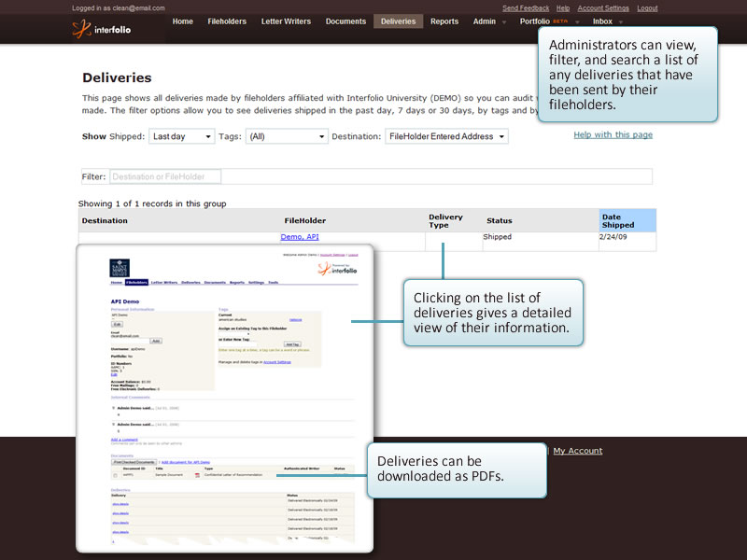Open the 'Help with this page' link
The width and height of the screenshot is (747, 560).
(613, 134)
